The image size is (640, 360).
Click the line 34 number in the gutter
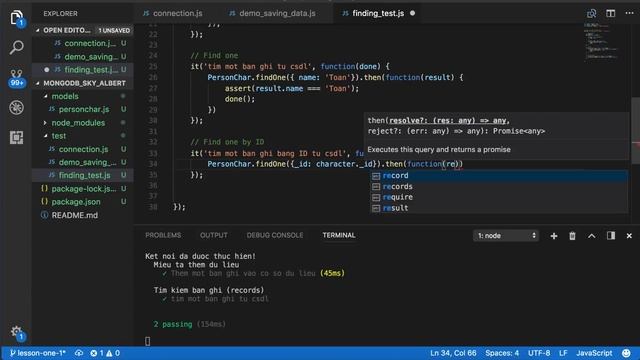point(153,164)
